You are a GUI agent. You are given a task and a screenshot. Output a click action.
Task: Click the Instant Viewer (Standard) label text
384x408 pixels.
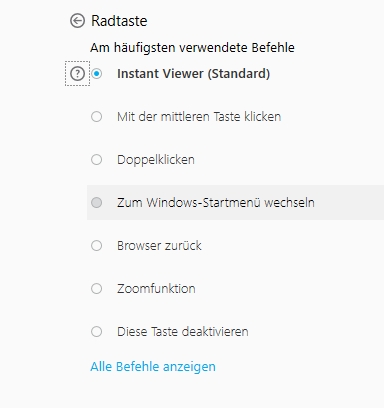pyautogui.click(x=193, y=74)
